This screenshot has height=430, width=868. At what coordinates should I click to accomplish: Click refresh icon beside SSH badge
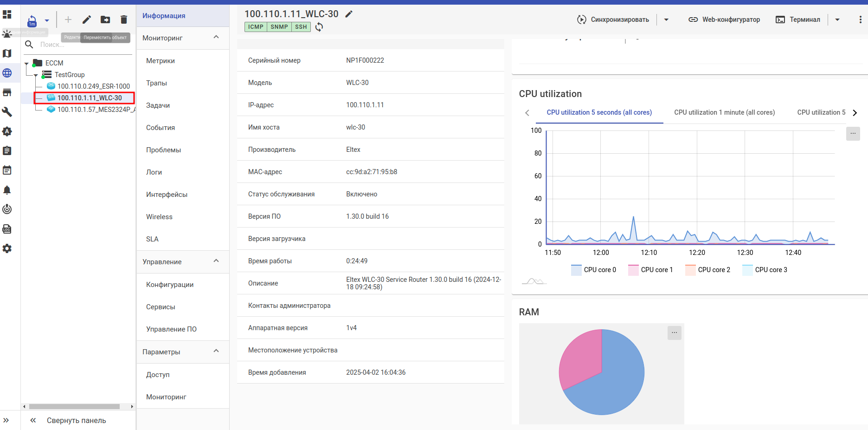319,27
